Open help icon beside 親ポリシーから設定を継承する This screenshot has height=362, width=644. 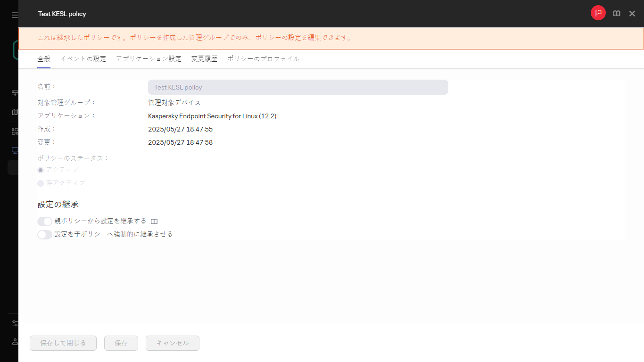[x=154, y=221]
